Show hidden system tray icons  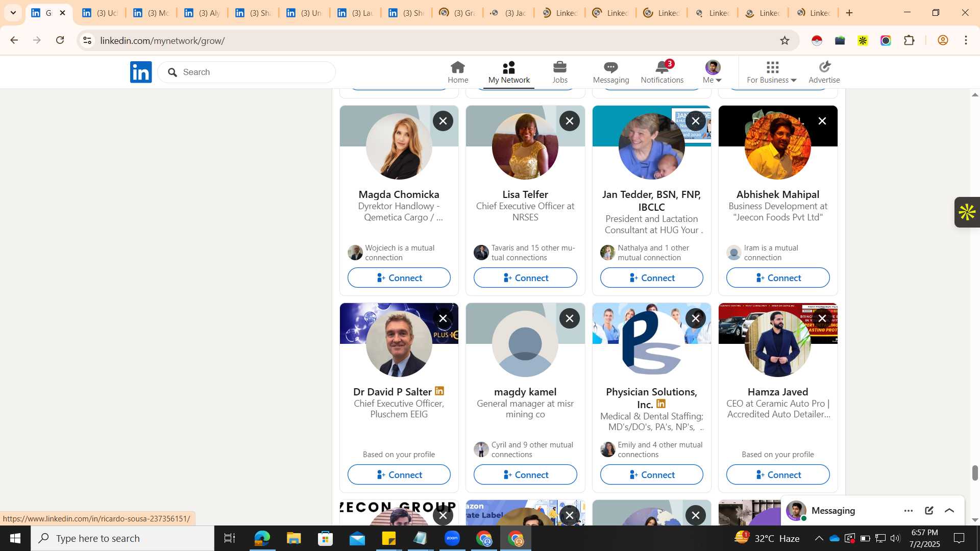tap(819, 538)
